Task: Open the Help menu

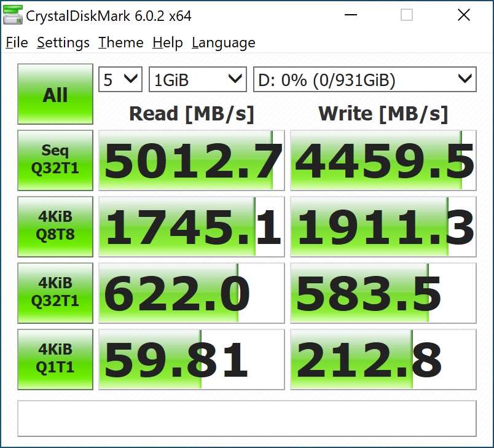Action: 168,42
